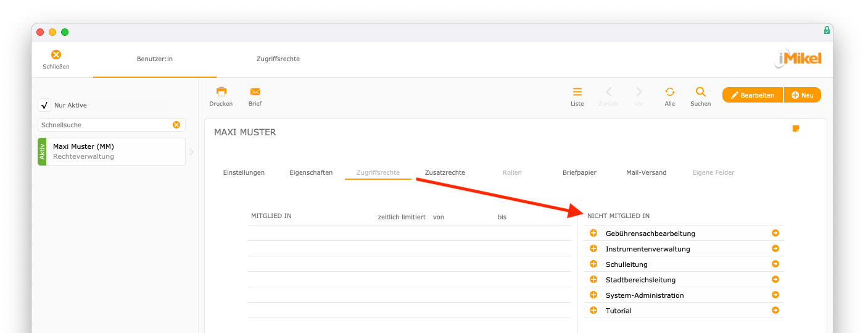Image resolution: width=868 pixels, height=333 pixels.
Task: Open Tutorial via its arrow icon
Action: (775, 310)
